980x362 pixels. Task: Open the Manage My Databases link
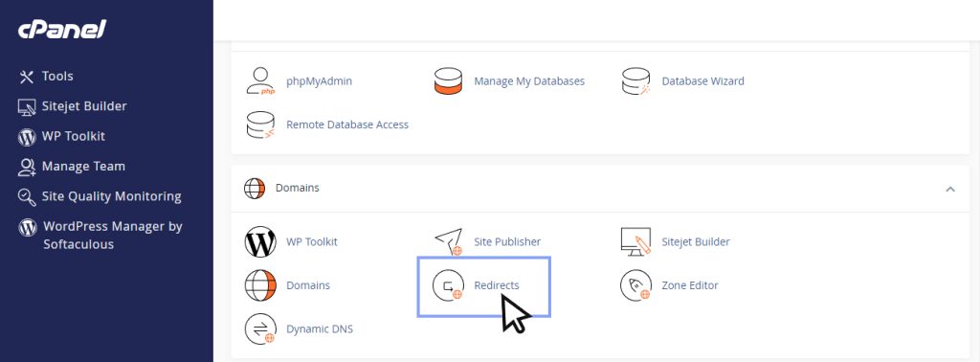click(x=529, y=81)
